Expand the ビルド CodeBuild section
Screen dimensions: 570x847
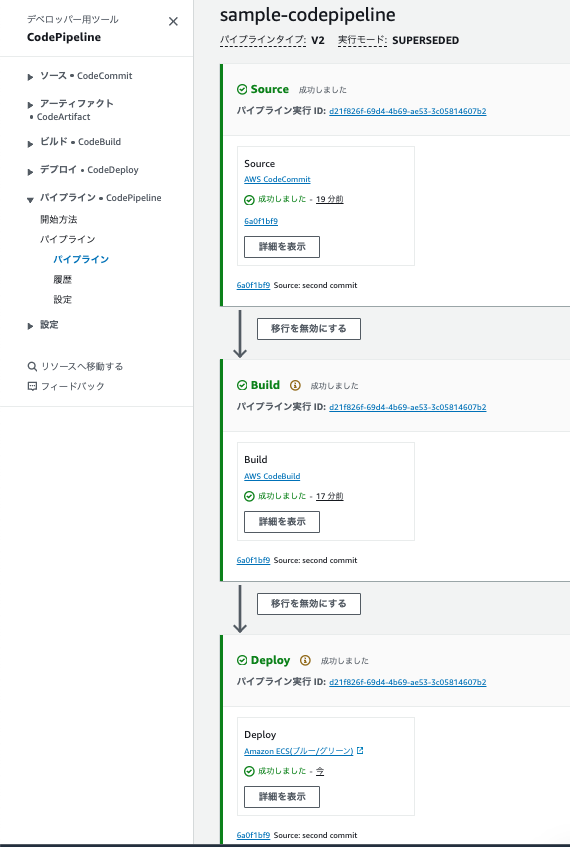point(30,143)
